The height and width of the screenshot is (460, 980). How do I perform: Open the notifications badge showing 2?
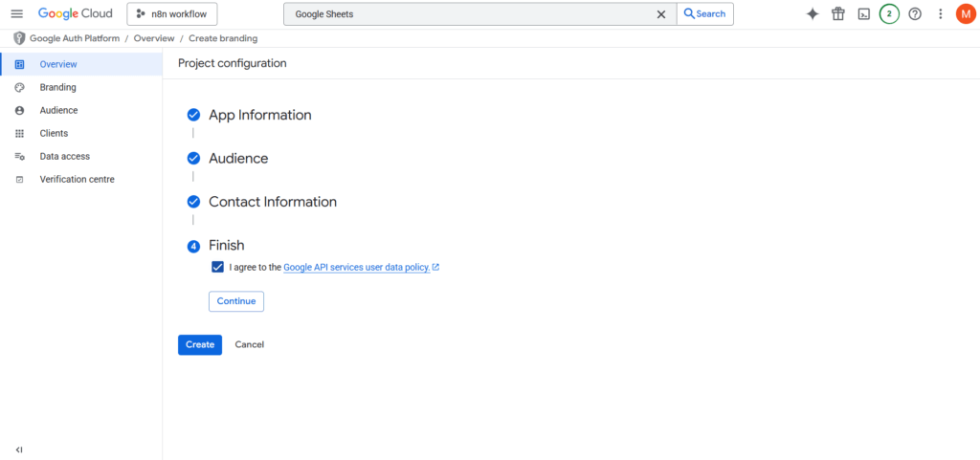click(889, 14)
